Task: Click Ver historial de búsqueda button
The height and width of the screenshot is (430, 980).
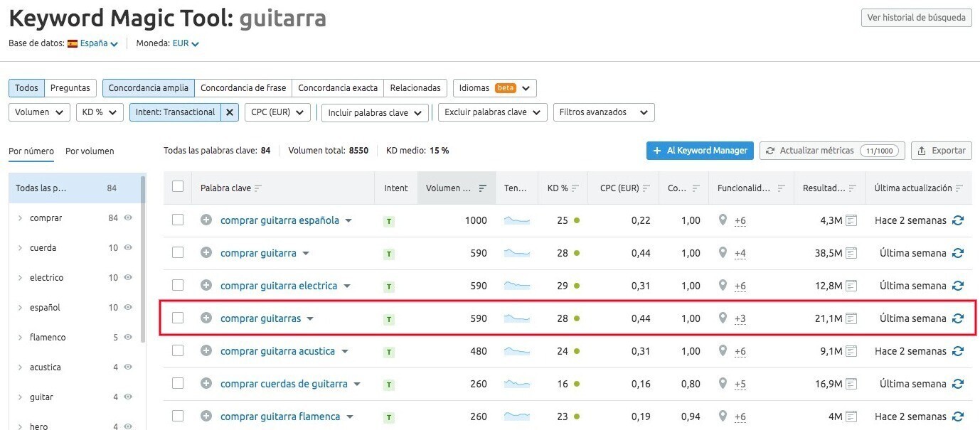Action: tap(916, 18)
